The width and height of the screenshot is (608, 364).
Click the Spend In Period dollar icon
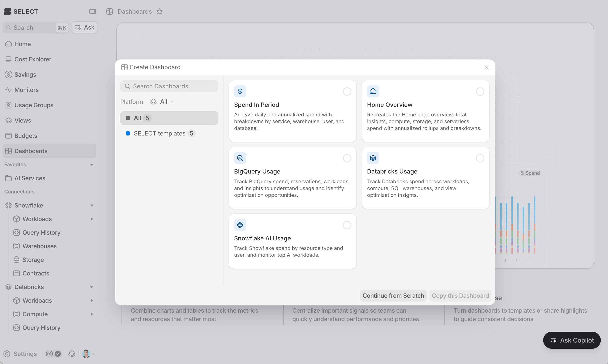[x=240, y=92]
